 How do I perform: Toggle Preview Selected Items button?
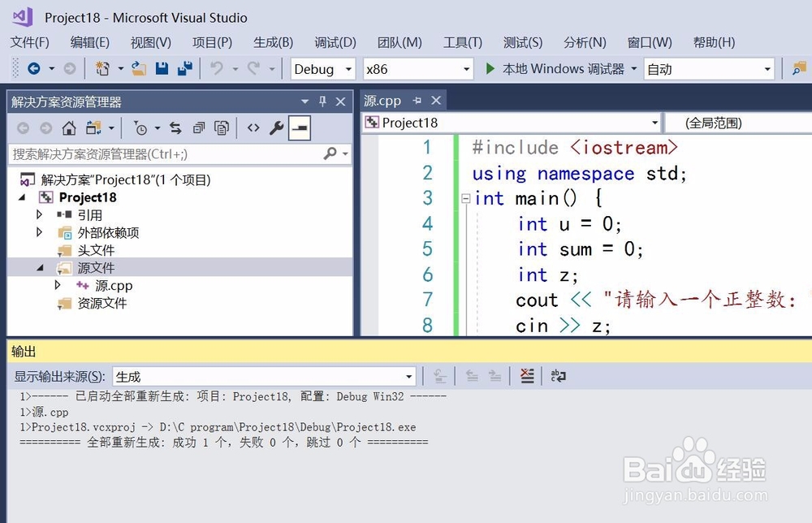[300, 128]
